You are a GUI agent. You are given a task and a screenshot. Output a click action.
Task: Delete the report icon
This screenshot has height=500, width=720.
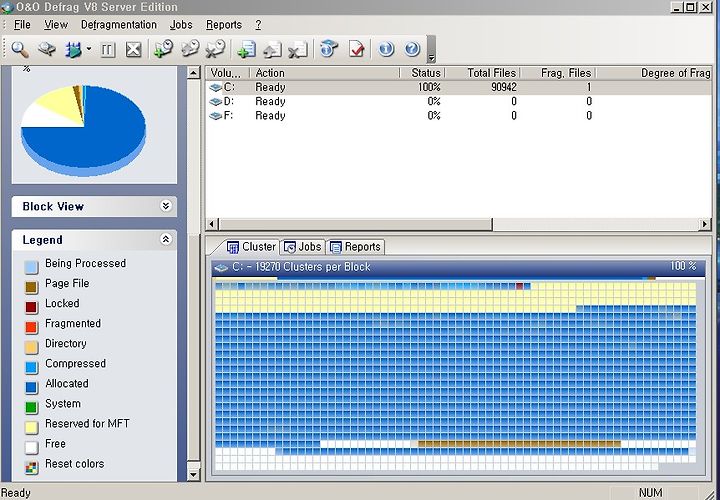[298, 50]
